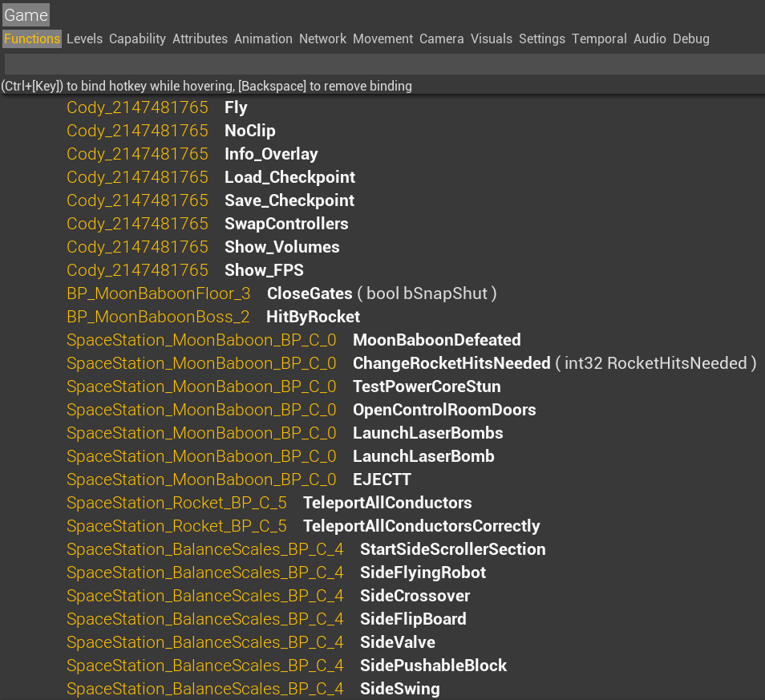Click SpaceStation_Rocket_BP_C_5 label beside TeleportAllConductorsCorrectly
This screenshot has height=700, width=765.
tap(176, 526)
